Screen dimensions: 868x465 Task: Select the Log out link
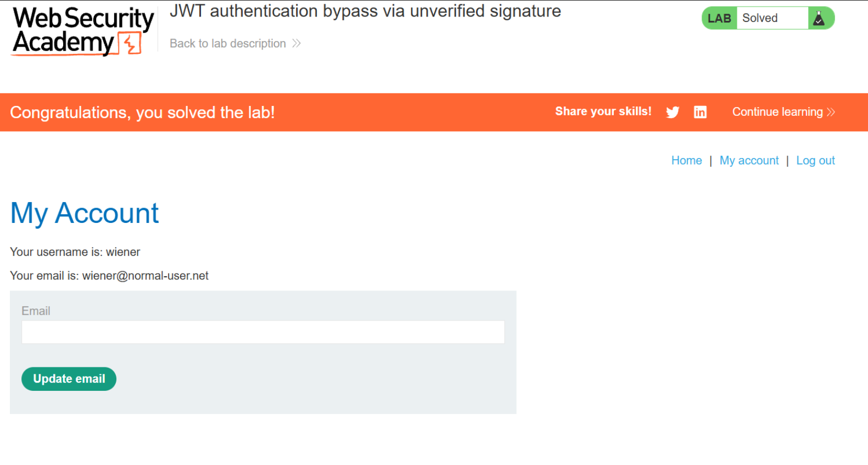(x=815, y=160)
